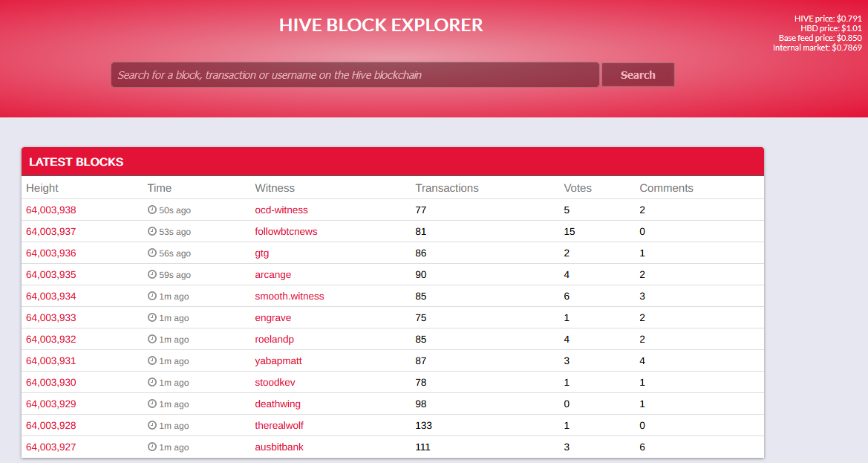868x463 pixels.
Task: Click the Height column header
Action: coord(42,188)
